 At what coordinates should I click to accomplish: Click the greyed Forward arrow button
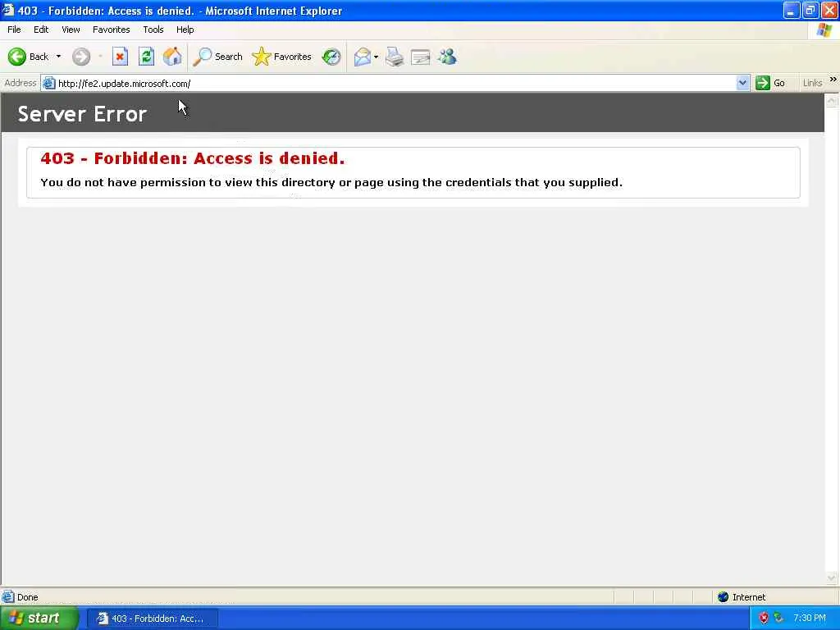click(x=81, y=57)
